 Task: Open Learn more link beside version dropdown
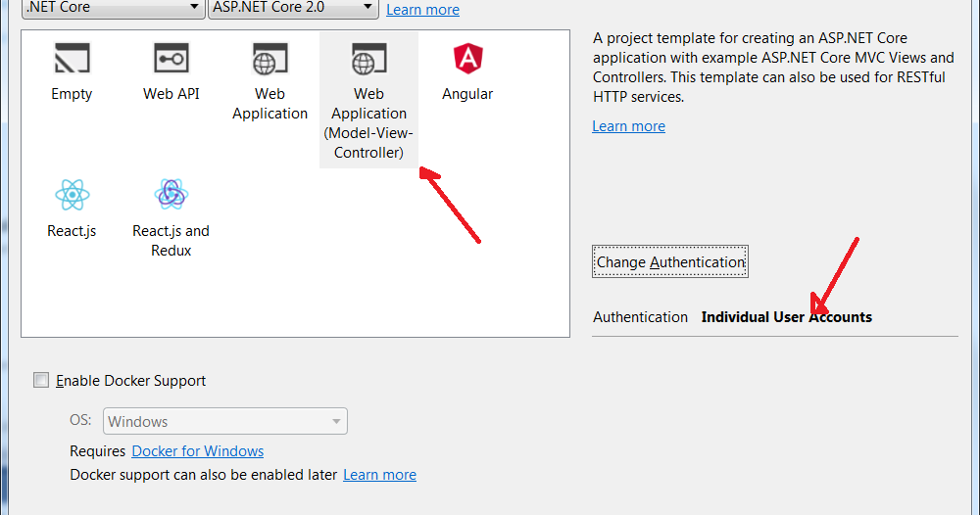(x=422, y=10)
